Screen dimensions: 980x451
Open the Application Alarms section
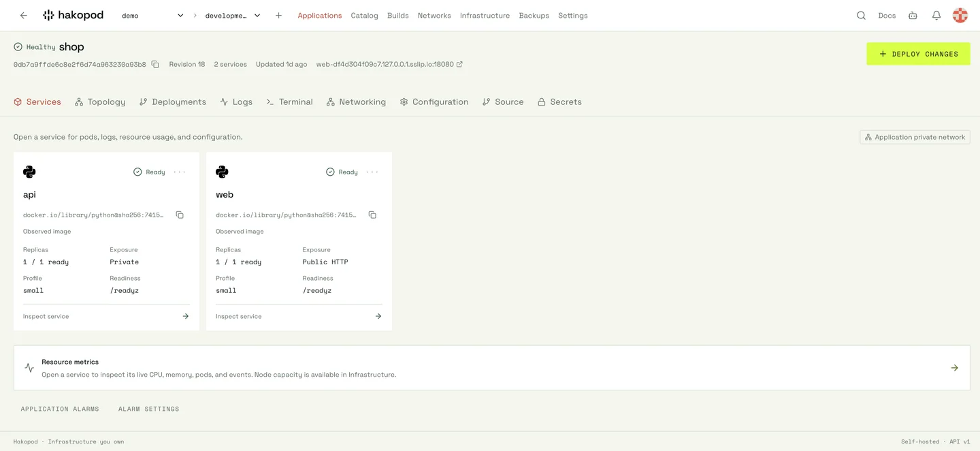(x=60, y=409)
